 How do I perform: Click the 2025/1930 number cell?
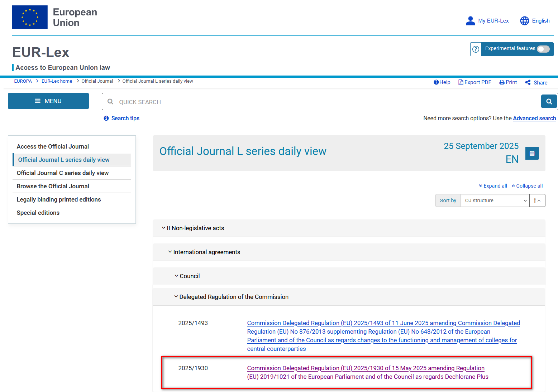(193, 368)
